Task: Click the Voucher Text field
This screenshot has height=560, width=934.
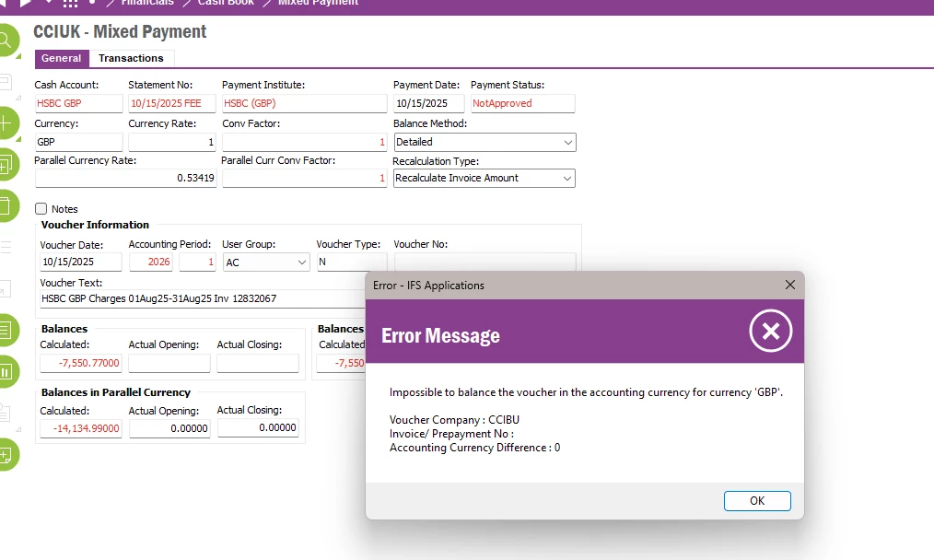Action: (203, 298)
